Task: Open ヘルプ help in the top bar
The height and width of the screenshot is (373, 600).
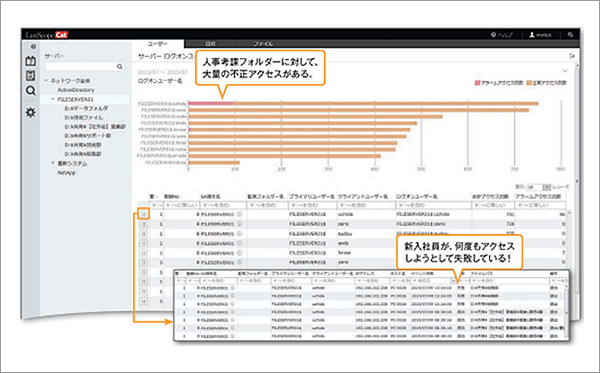Action: (502, 35)
